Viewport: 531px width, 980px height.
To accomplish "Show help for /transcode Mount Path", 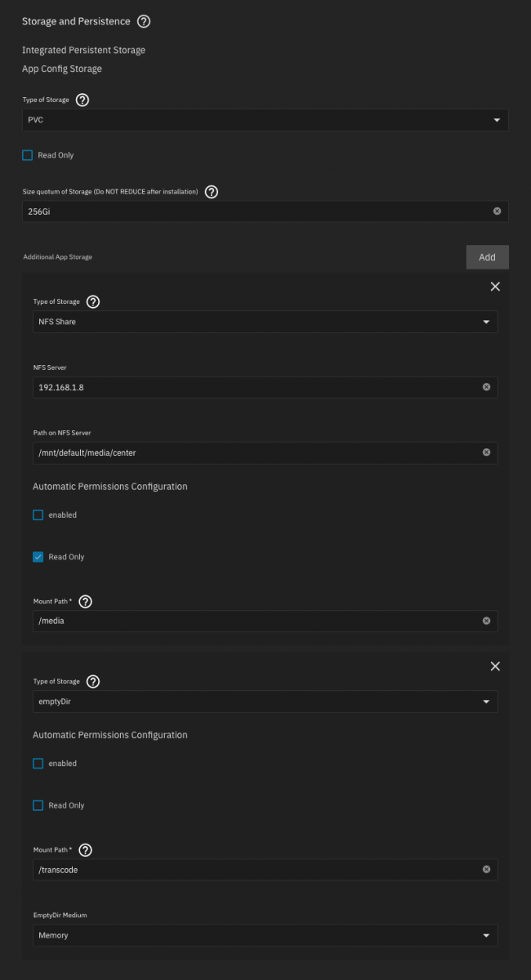I will coord(85,849).
